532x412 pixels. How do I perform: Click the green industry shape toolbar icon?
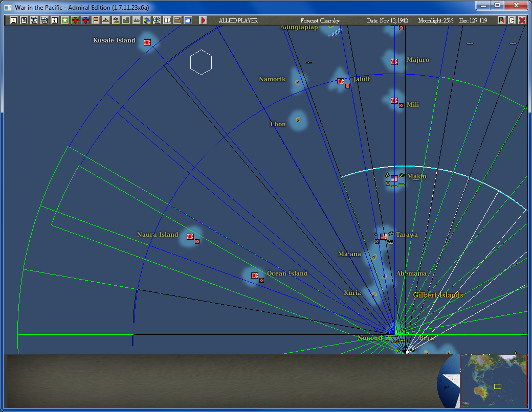coord(126,20)
